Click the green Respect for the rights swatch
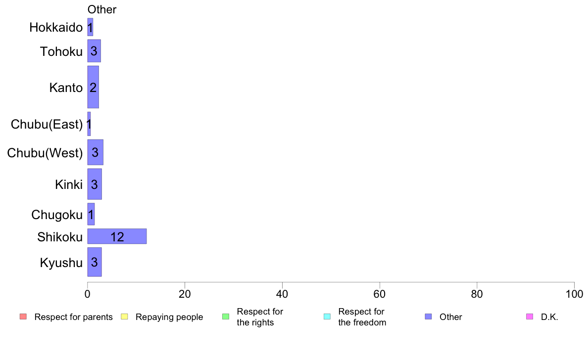Screen dimensions: 588x364 point(226,317)
